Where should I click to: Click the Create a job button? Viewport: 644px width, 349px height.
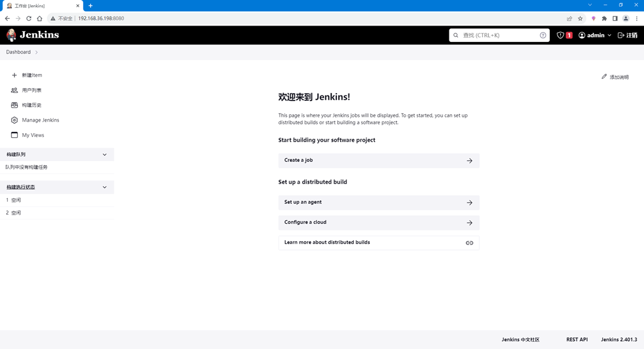(x=379, y=161)
